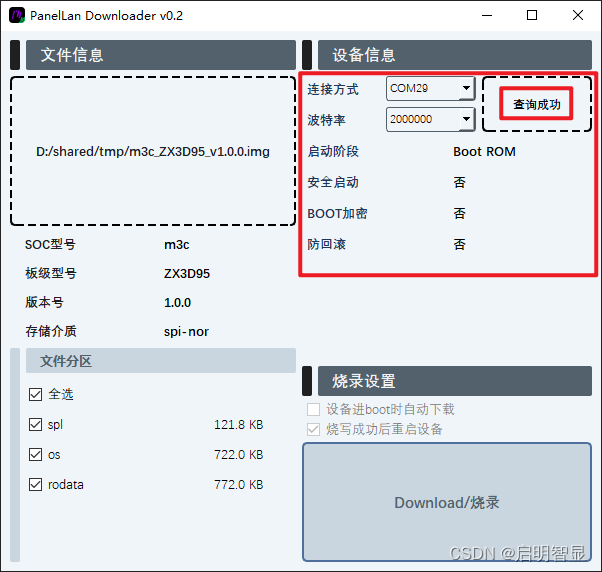This screenshot has width=602, height=572.
Task: Click the PanelLan Downloader app icon
Action: [17, 16]
